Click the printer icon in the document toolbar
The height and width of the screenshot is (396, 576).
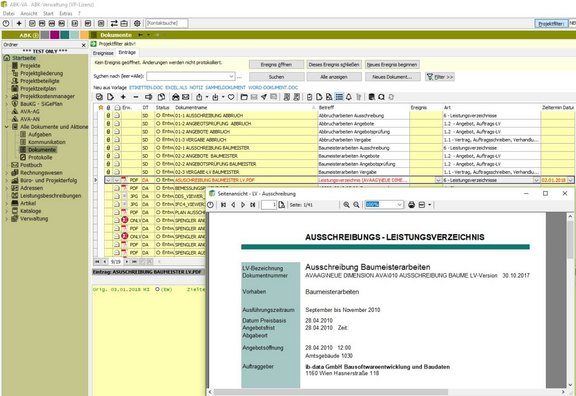coord(176,97)
